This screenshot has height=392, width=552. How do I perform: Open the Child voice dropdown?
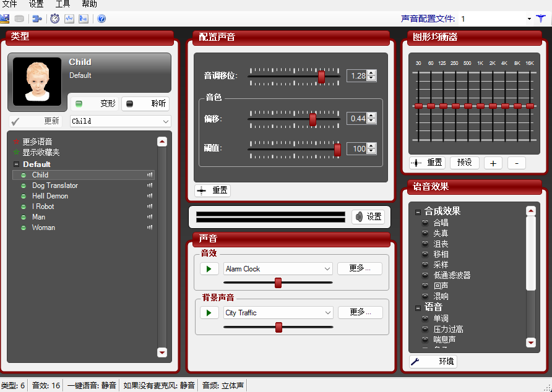pos(119,120)
